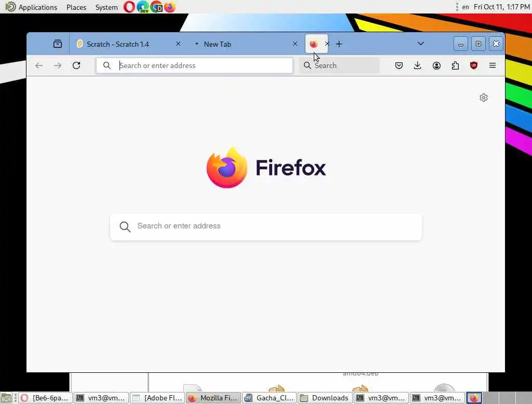This screenshot has height=404, width=532.
Task: Launch Edge Dev from the top panel
Action: (x=143, y=7)
